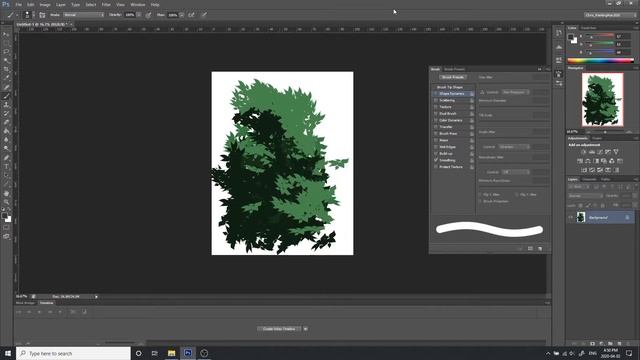Select the Quick Selection tool
The width and height of the screenshot is (640, 360).
tap(6, 60)
